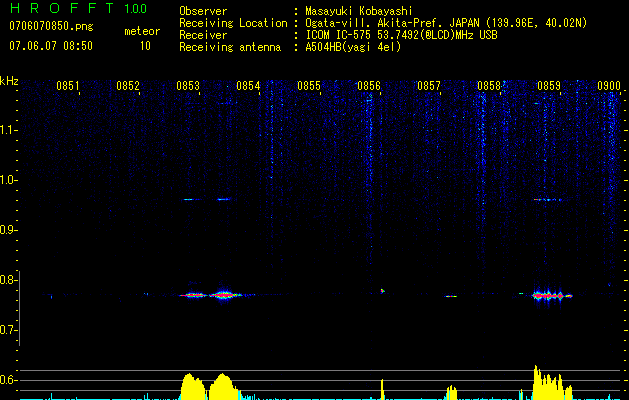Click the 0851 time marker
Viewport: 629px width, 400px height.
pos(68,86)
